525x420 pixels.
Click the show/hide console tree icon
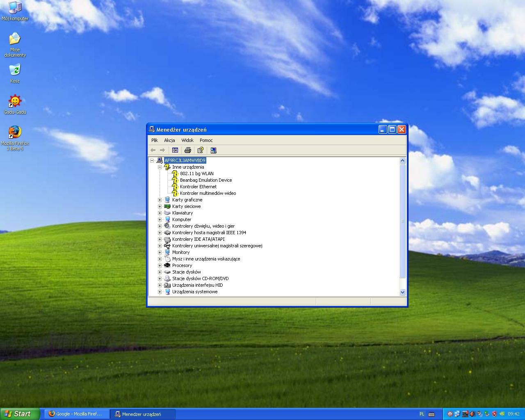(x=175, y=151)
